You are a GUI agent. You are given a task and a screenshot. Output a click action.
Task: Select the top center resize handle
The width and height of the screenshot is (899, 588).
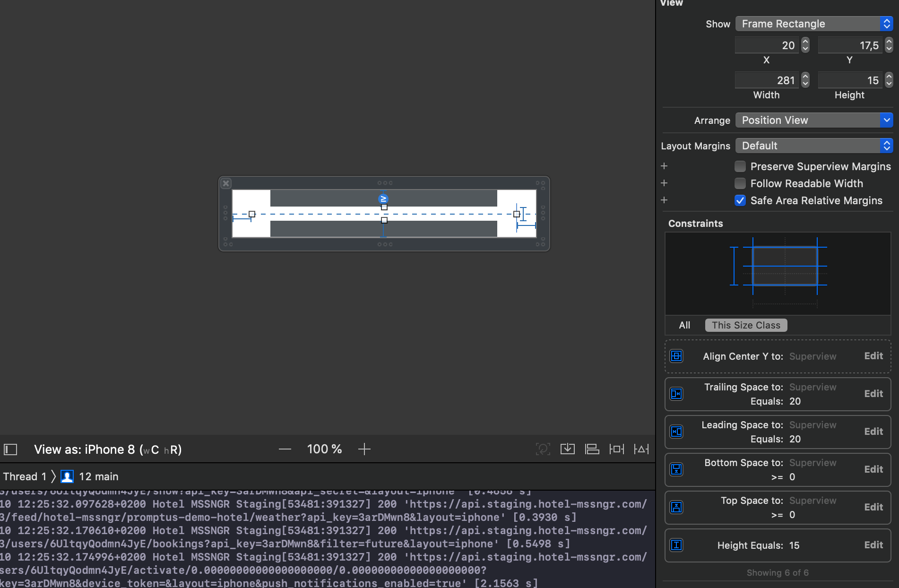point(384,207)
